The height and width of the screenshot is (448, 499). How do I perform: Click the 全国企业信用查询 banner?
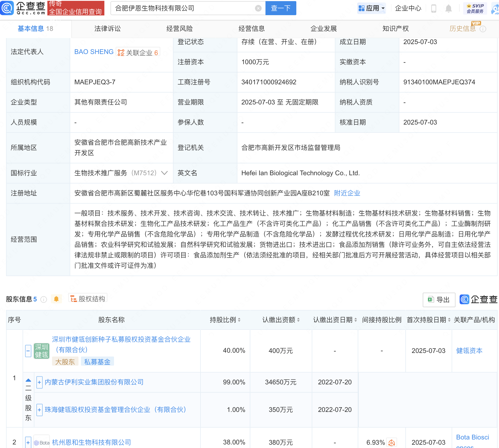(x=76, y=8)
